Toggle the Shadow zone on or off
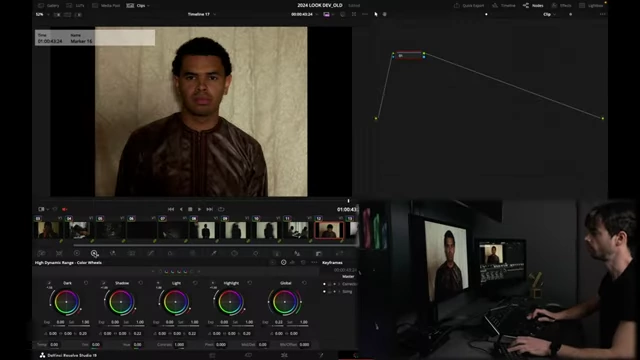Screen dimensions: 640x360 (x=104, y=282)
